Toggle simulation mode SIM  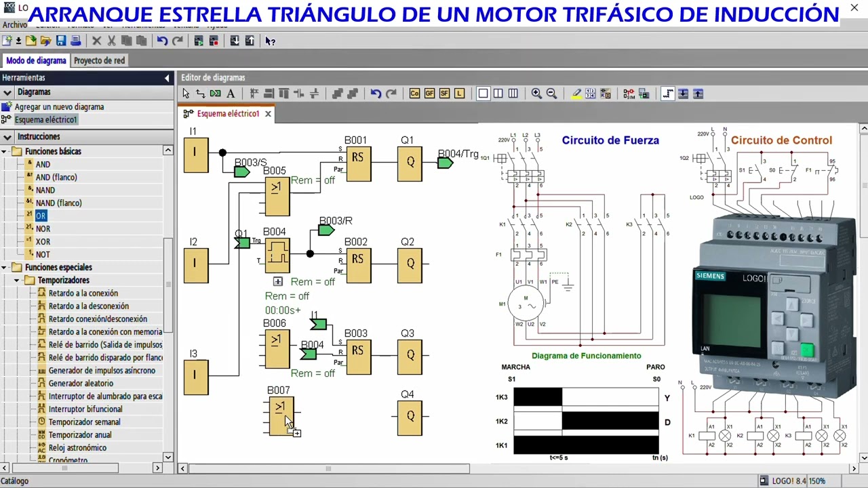pos(629,94)
